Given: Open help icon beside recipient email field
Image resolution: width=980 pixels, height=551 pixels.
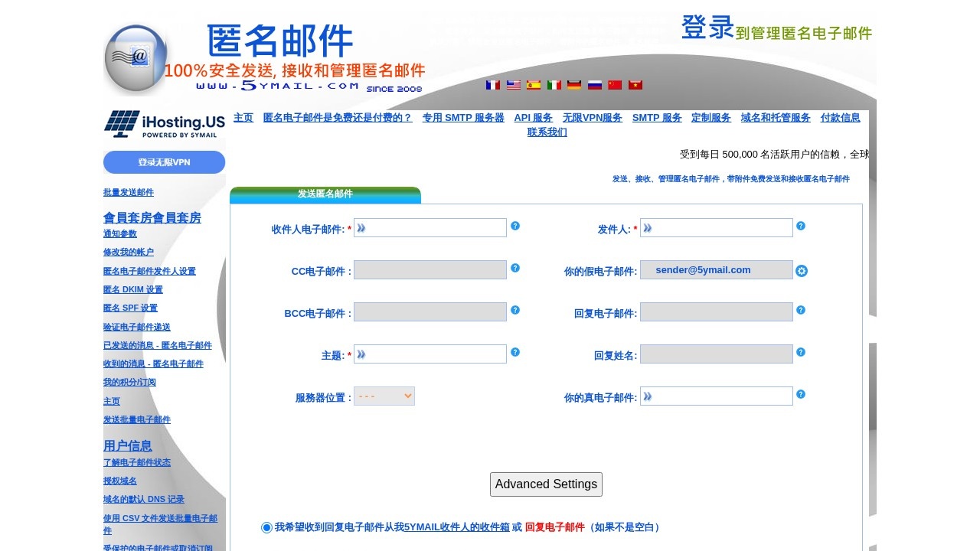Looking at the screenshot, I should [515, 226].
